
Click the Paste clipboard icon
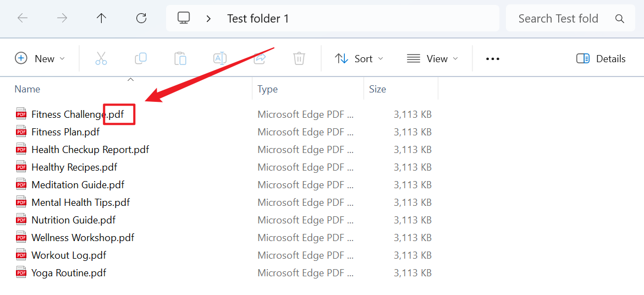(180, 58)
